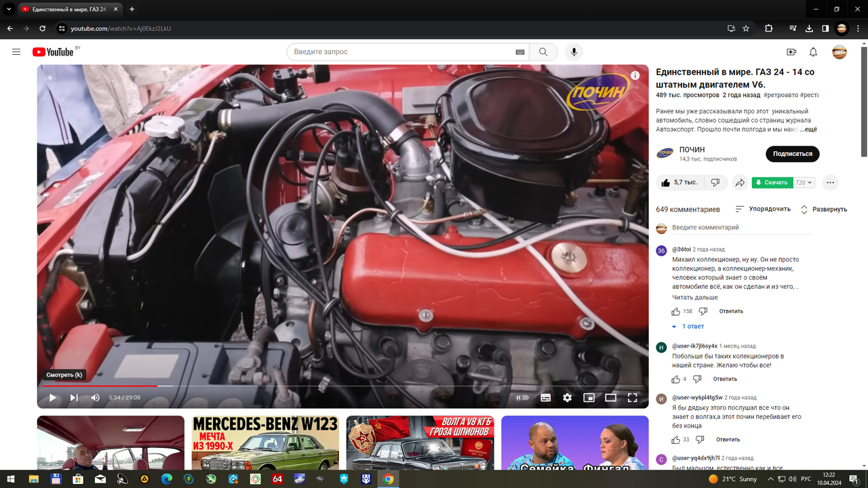The height and width of the screenshot is (488, 868).
Task: Reply to the @user-ik7jl6sy4x comment
Action: (725, 379)
